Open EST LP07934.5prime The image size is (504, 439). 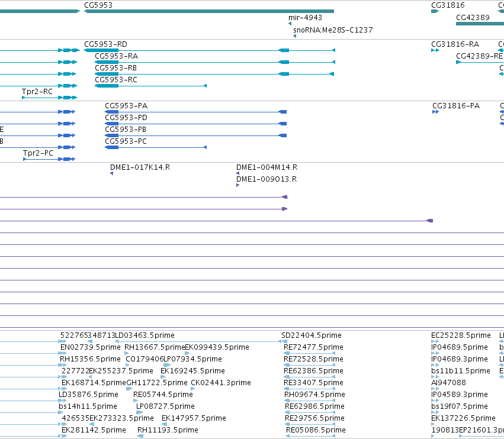point(192,359)
